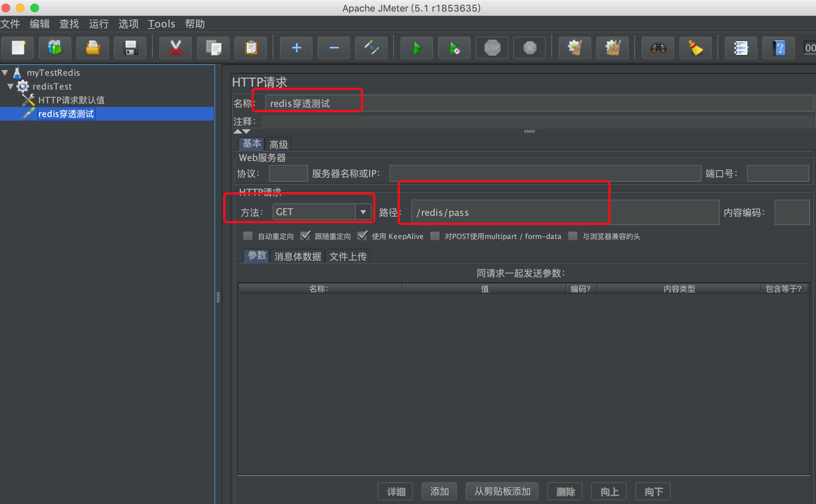Click the Function Helper list icon
The height and width of the screenshot is (504, 816).
pyautogui.click(x=741, y=48)
